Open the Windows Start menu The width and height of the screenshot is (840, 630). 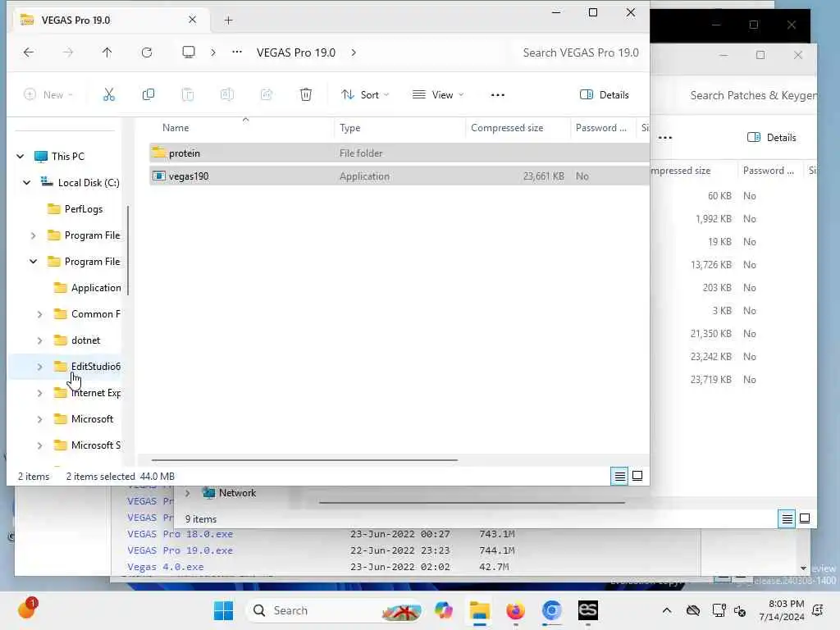223,610
